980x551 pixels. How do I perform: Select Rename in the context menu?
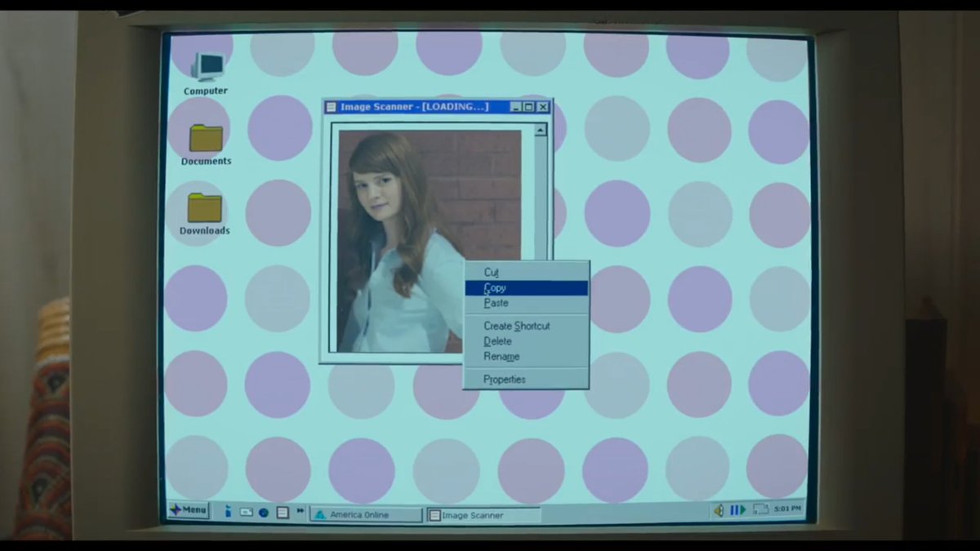coord(527,357)
